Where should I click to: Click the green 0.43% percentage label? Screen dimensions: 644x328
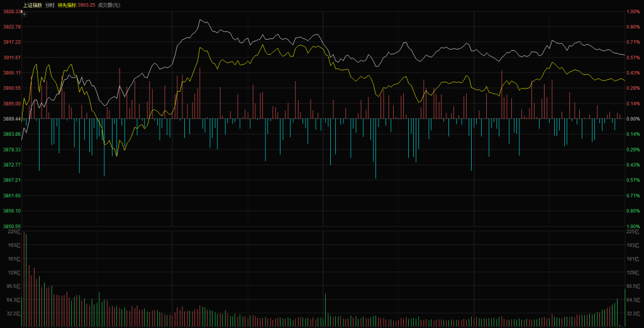coord(633,165)
